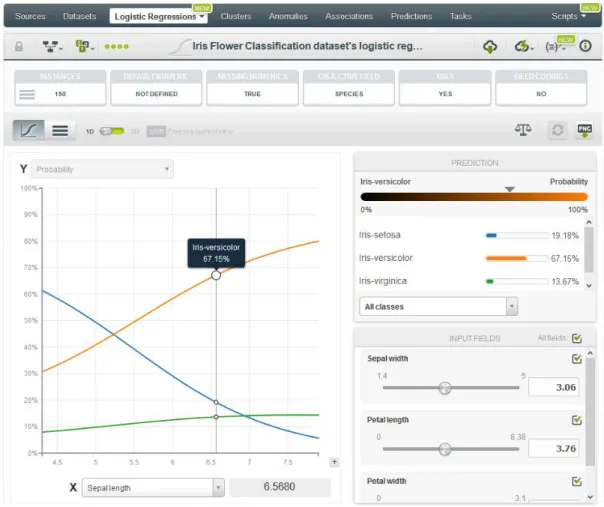Click the privacy lock icon

pos(18,47)
